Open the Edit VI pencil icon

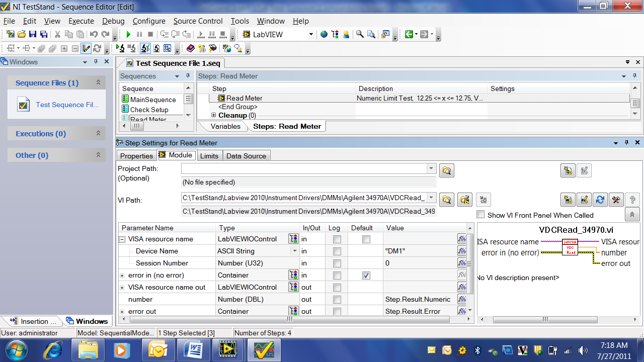(584, 200)
